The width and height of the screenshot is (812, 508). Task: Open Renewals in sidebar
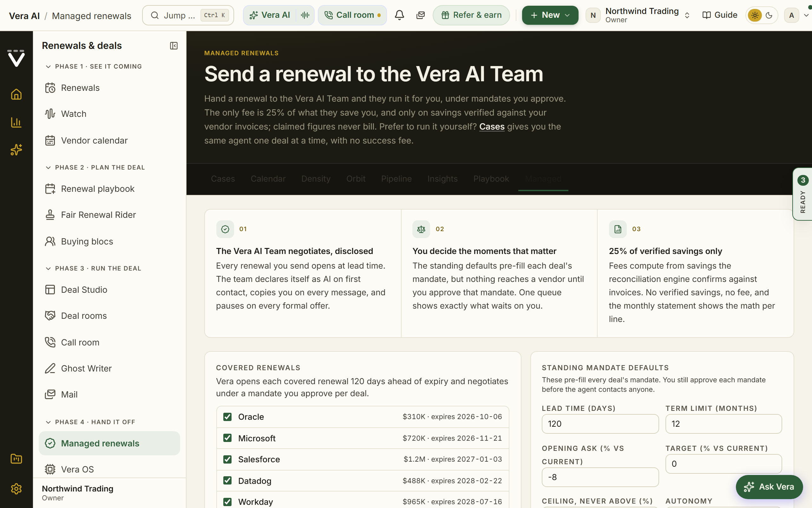[x=109, y=88]
